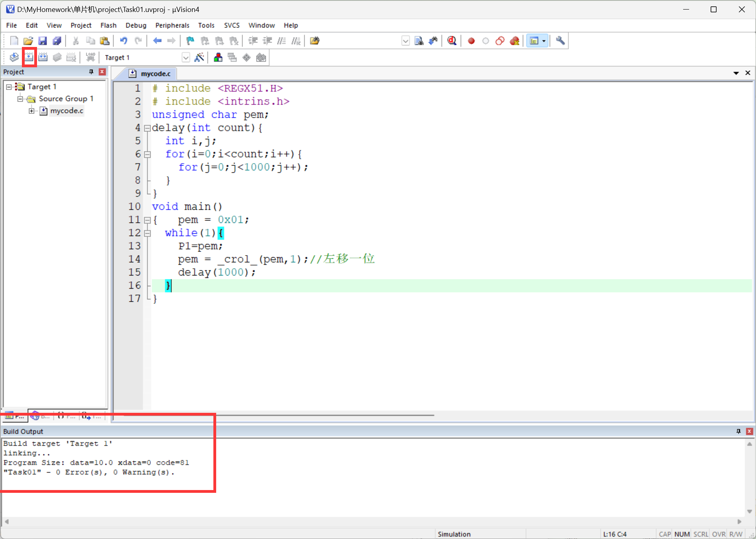Collapse the delay function code fold
Screen dimensions: 756x539
tap(147, 128)
